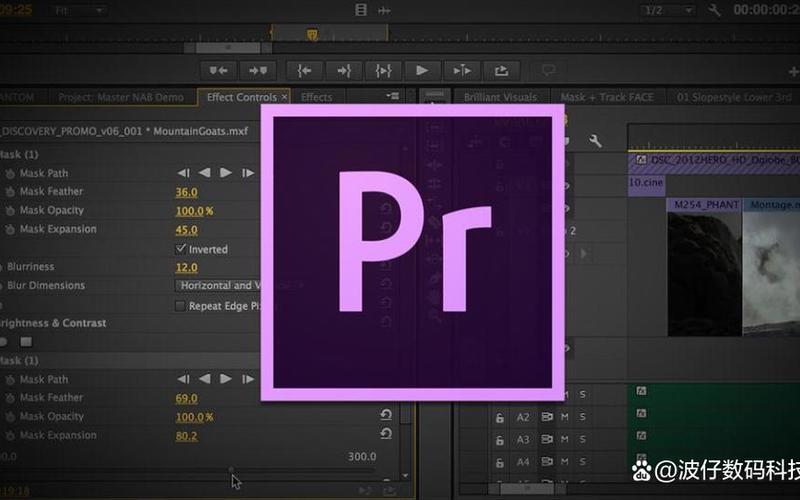
Task: Select the M254_PHANT video clip thumbnail
Action: 705,267
